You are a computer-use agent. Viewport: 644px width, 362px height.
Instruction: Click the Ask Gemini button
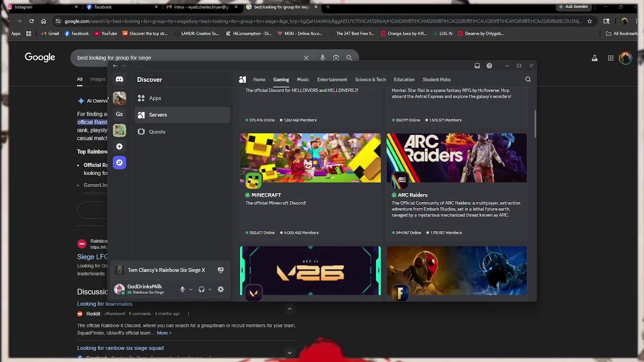coord(573,7)
